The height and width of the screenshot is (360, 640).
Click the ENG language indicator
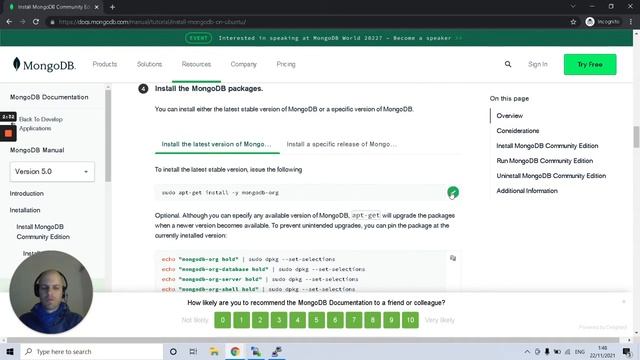click(x=580, y=351)
